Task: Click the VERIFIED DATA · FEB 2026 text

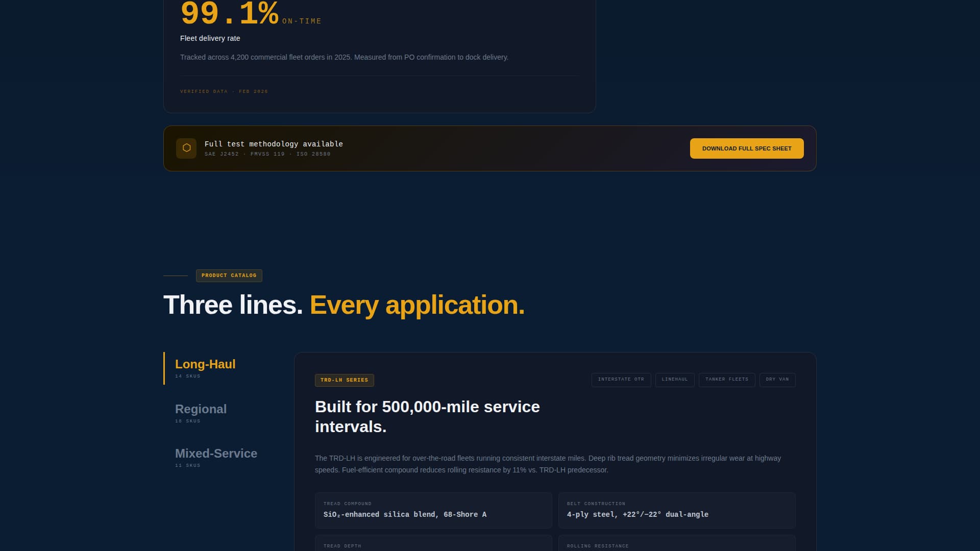Action: pos(224,91)
